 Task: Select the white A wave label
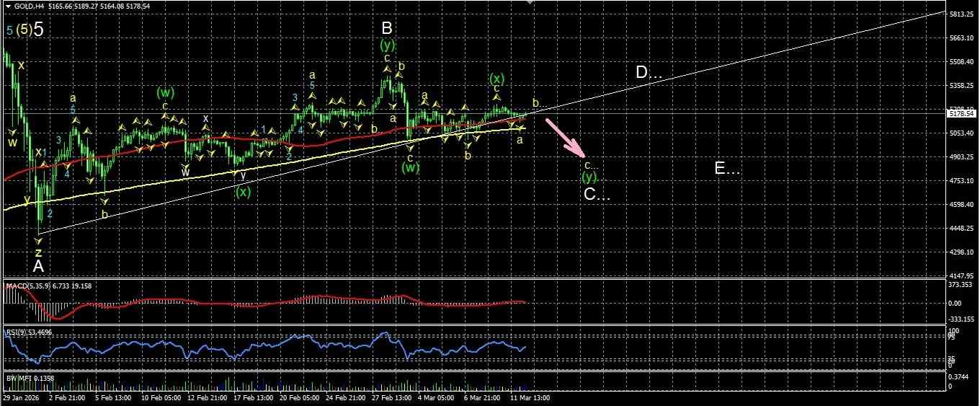[x=38, y=266]
